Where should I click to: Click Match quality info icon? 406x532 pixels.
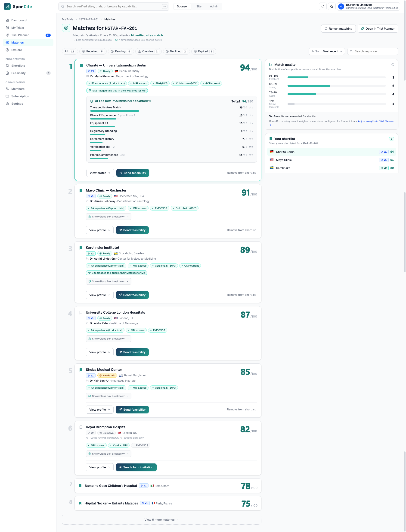click(x=393, y=65)
